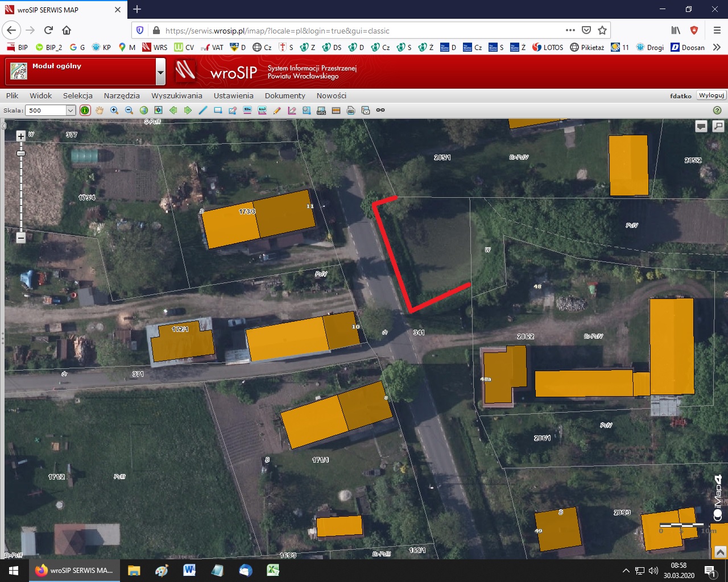Toggle the map search overlay icon

(x=718, y=127)
